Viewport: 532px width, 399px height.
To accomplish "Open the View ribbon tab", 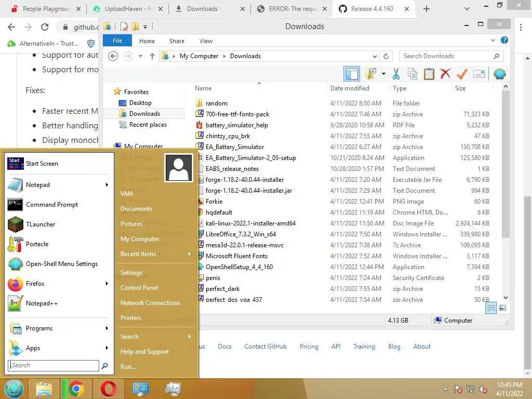I will click(206, 41).
